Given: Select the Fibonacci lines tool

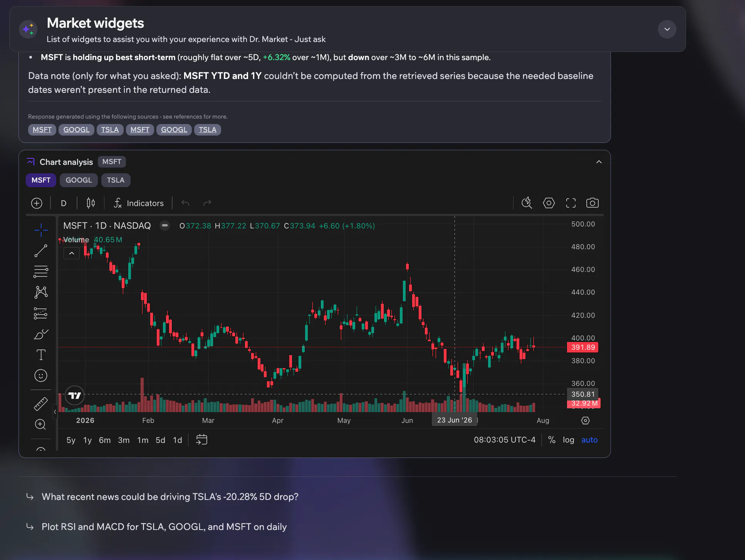Looking at the screenshot, I should coord(41,272).
